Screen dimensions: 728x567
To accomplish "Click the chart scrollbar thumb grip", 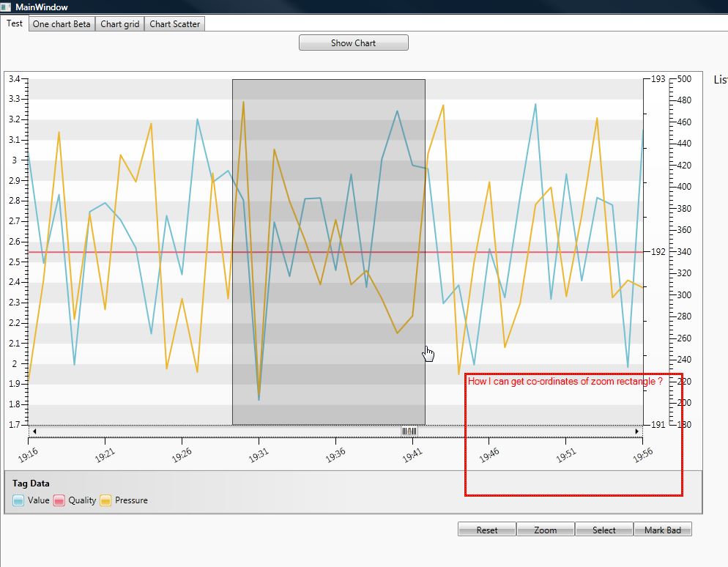I will (409, 431).
